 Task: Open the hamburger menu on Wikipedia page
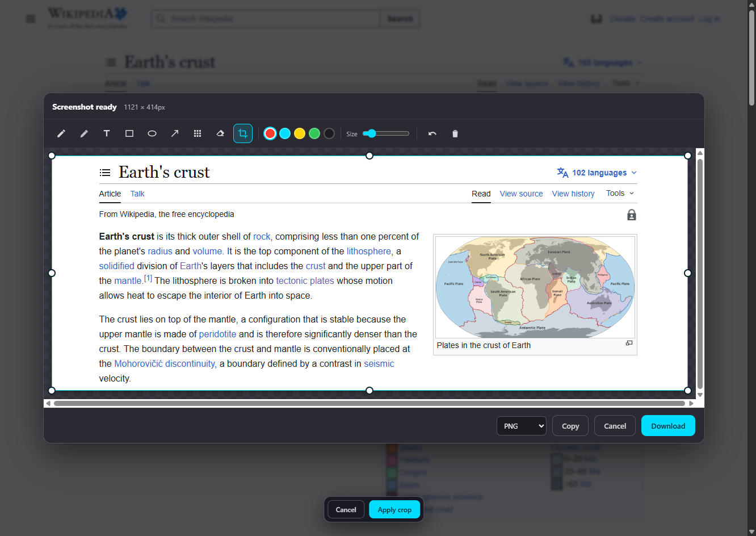(x=31, y=19)
